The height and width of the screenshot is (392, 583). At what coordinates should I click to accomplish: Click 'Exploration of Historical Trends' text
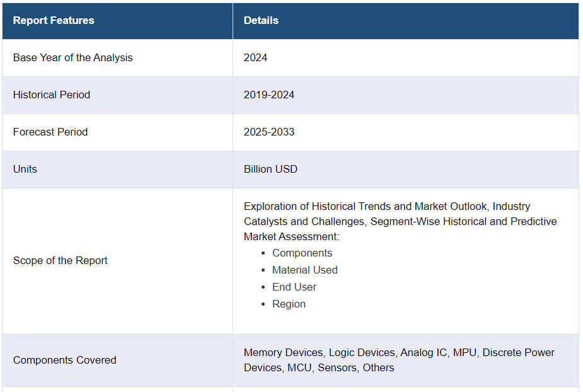point(318,206)
